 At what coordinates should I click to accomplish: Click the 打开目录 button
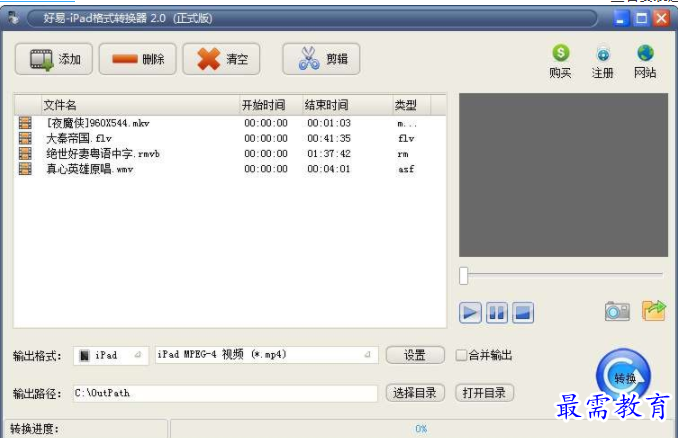484,393
